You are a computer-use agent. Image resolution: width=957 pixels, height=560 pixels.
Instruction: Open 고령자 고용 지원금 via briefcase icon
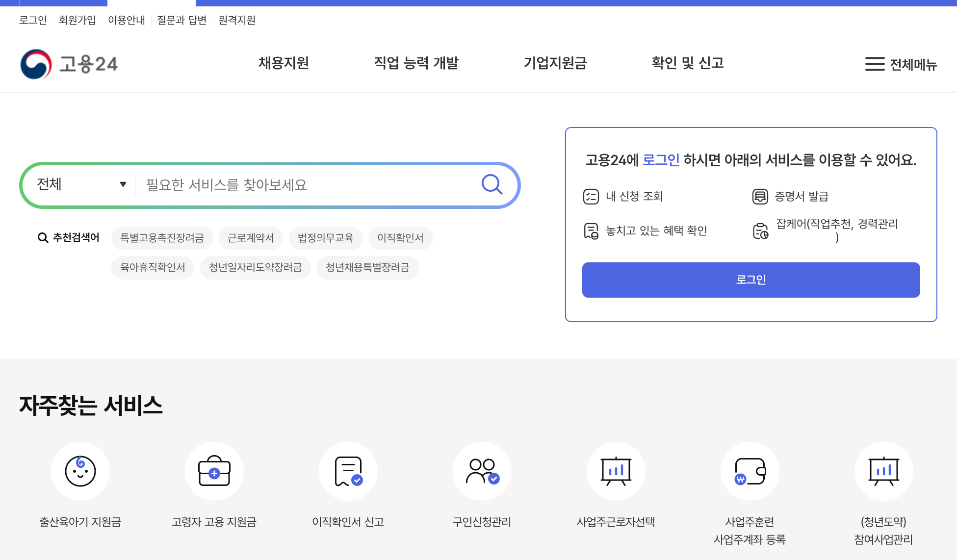214,471
